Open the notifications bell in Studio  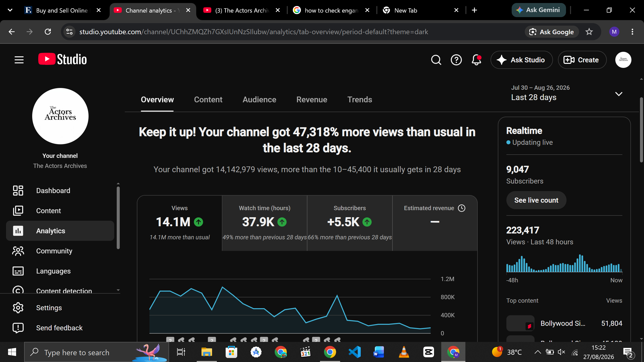476,60
